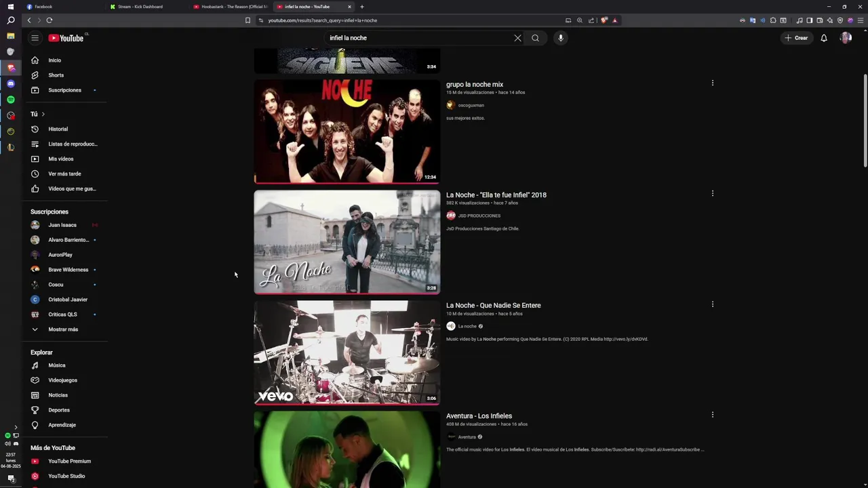Open the browser main hamburger menu
868x488 pixels.
click(861, 20)
